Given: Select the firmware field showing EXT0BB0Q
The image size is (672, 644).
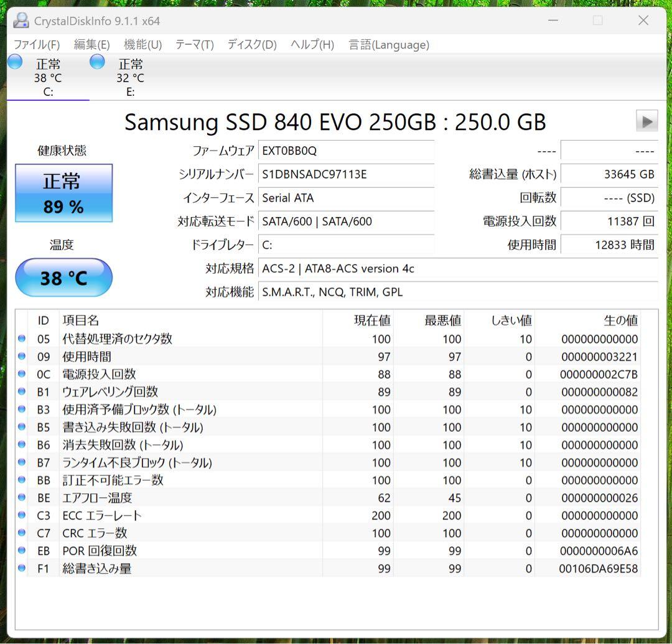Looking at the screenshot, I should click(346, 151).
